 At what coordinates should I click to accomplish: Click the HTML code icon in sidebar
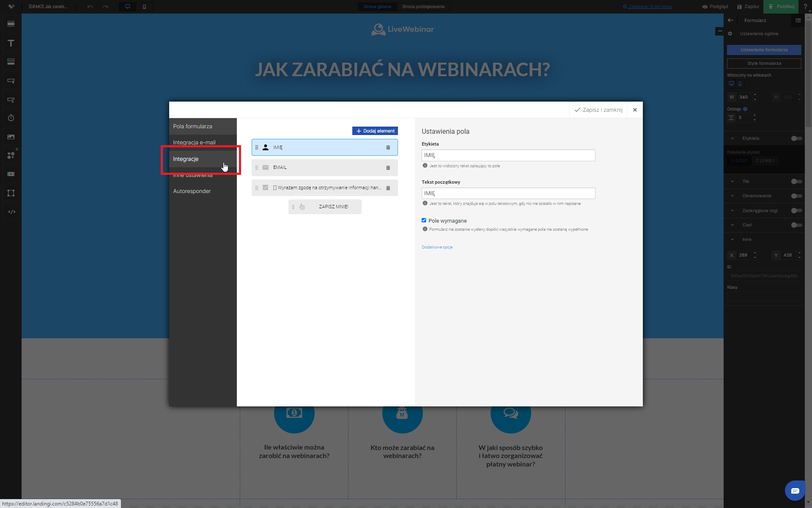tap(11, 212)
